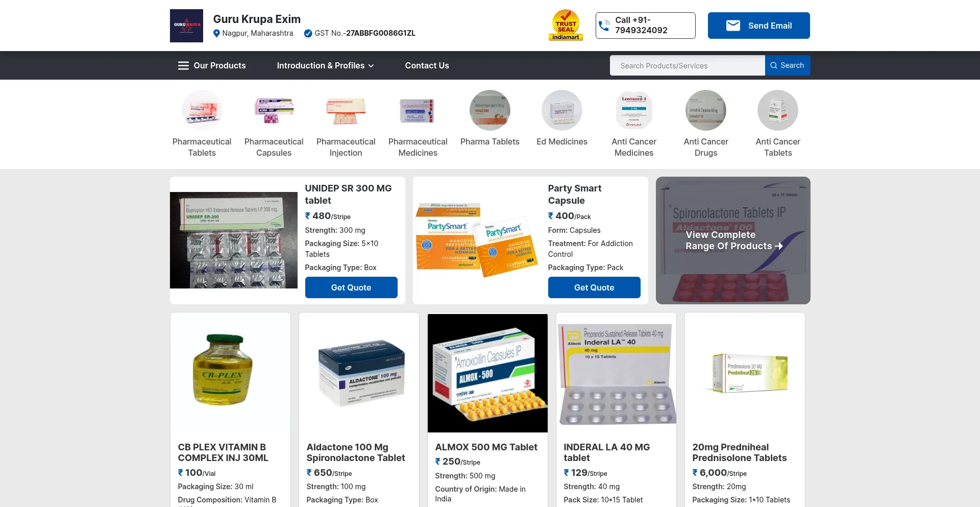
Task: Expand the Introduction & Profiles dropdown
Action: point(325,65)
